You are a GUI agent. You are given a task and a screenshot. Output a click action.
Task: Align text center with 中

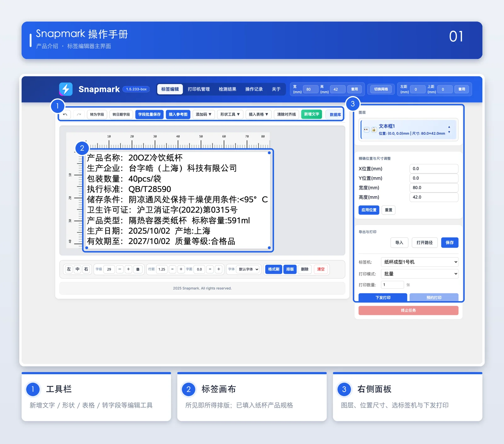click(77, 269)
